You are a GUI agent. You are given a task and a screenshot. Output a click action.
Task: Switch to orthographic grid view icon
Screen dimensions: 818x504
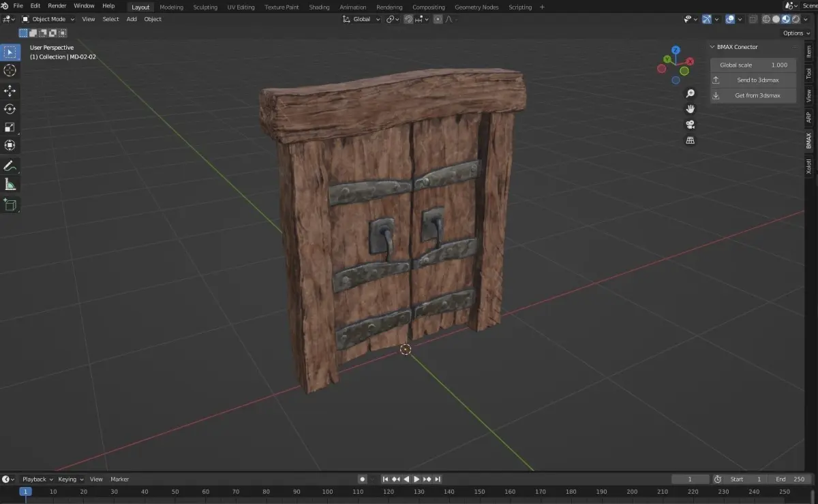pyautogui.click(x=690, y=140)
